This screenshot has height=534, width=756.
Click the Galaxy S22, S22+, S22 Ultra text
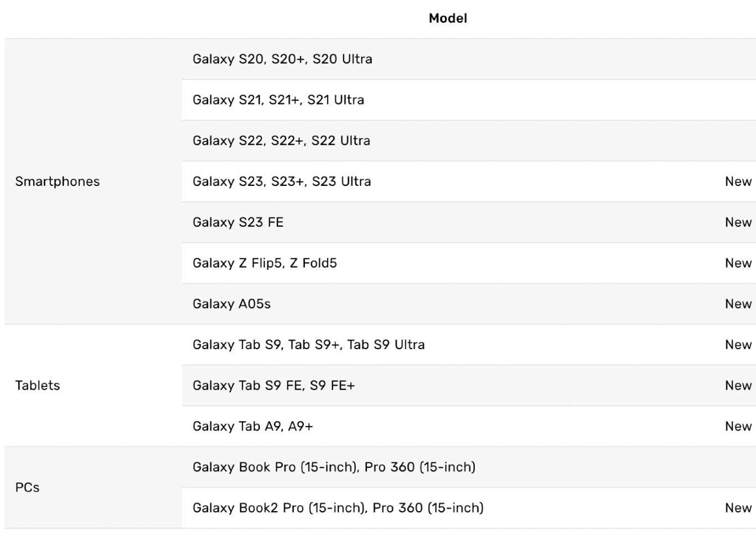pyautogui.click(x=281, y=141)
